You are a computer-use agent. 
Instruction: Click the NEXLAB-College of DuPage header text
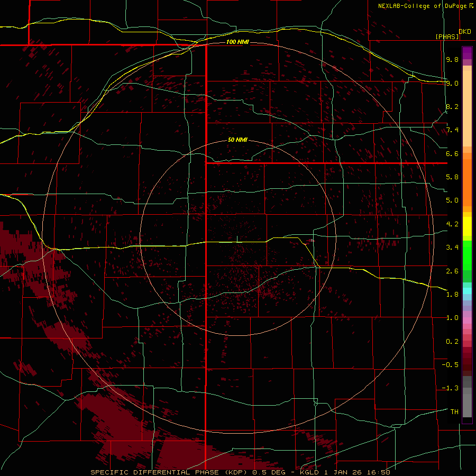point(426,6)
